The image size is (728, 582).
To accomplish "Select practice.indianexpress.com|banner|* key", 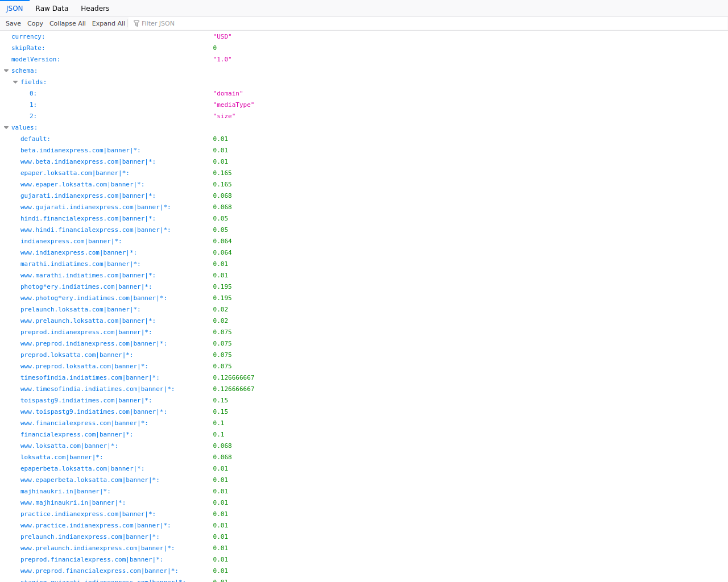I will click(88, 514).
